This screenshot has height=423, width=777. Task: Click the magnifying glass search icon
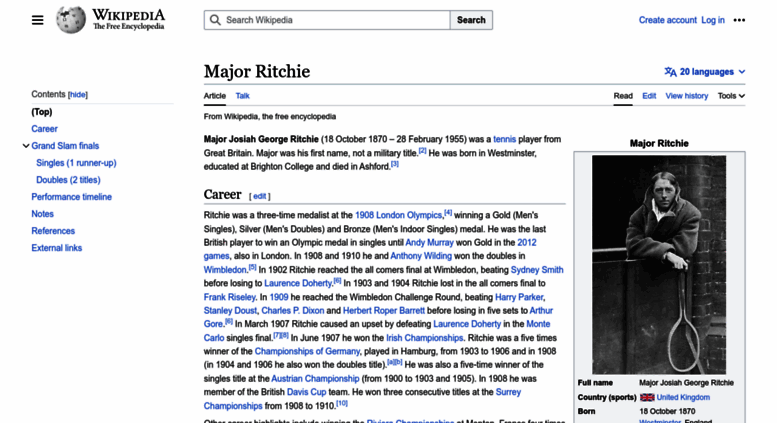pos(215,20)
